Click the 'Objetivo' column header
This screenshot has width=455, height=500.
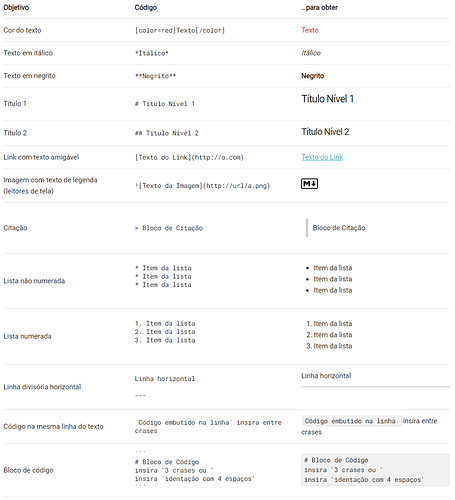(x=16, y=7)
